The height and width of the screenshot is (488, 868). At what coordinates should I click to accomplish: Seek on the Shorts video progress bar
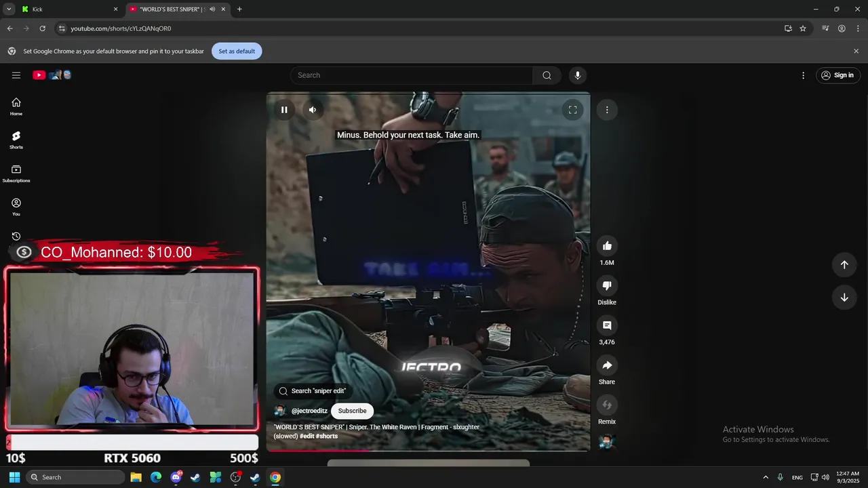click(x=428, y=450)
